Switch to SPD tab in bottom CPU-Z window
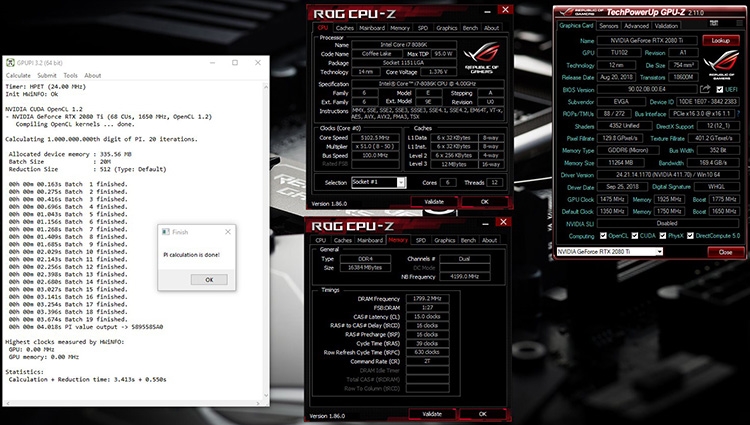Image resolution: width=750 pixels, height=425 pixels. 421,240
